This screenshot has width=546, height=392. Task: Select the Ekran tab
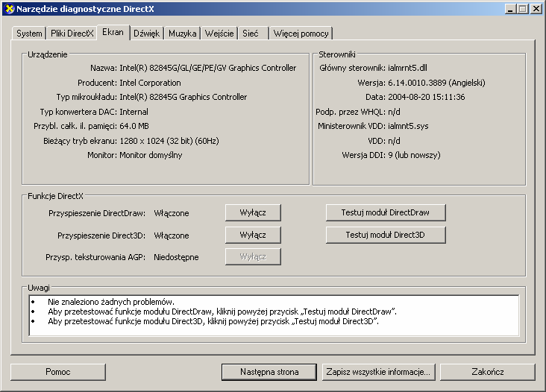[113, 32]
